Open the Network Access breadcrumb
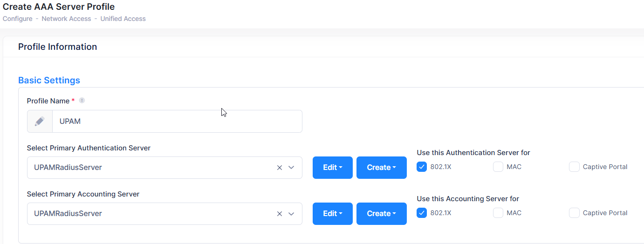 coord(66,19)
